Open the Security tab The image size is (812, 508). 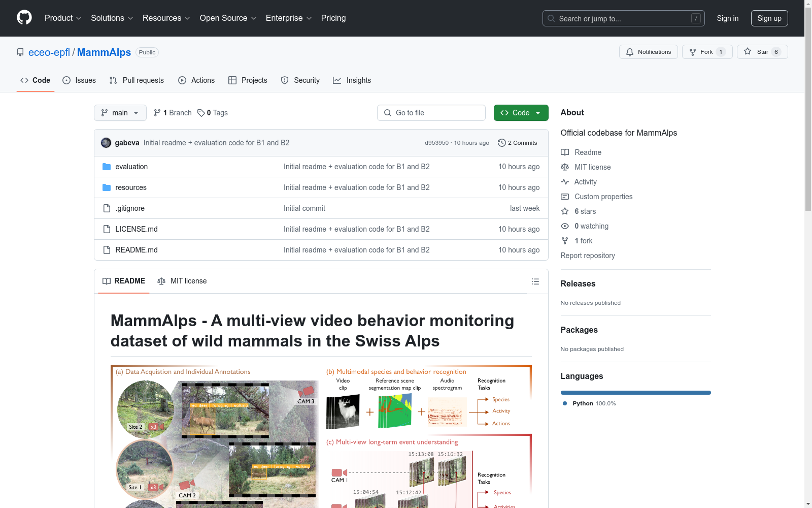300,80
